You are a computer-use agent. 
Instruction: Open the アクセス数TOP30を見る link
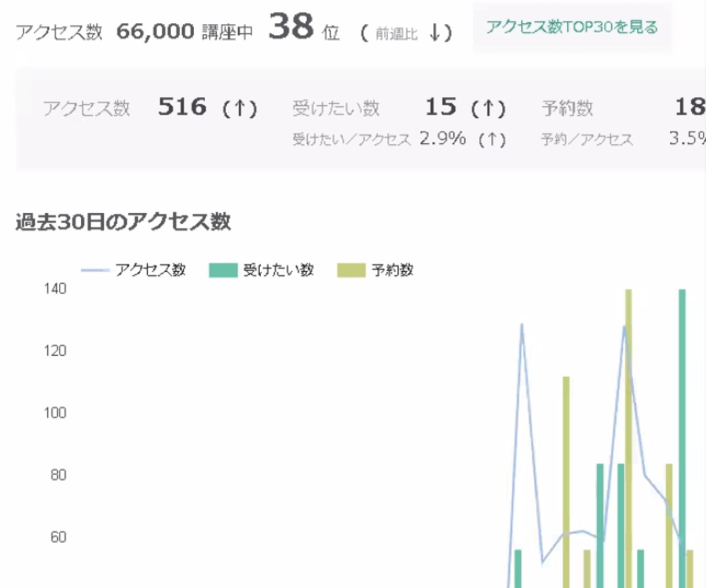coord(572,27)
